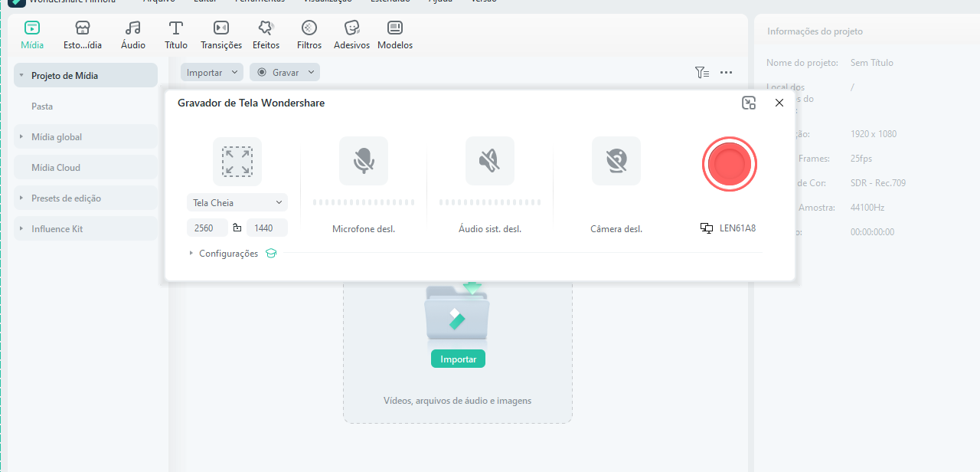Open the Tela Cheia capture mode dropdown

(x=237, y=203)
